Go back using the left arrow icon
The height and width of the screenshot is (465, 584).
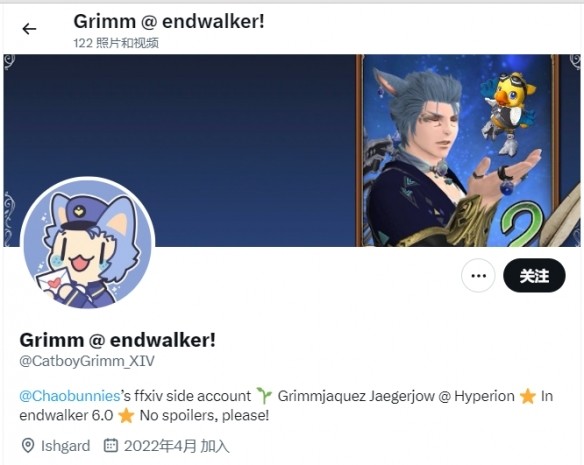[29, 29]
